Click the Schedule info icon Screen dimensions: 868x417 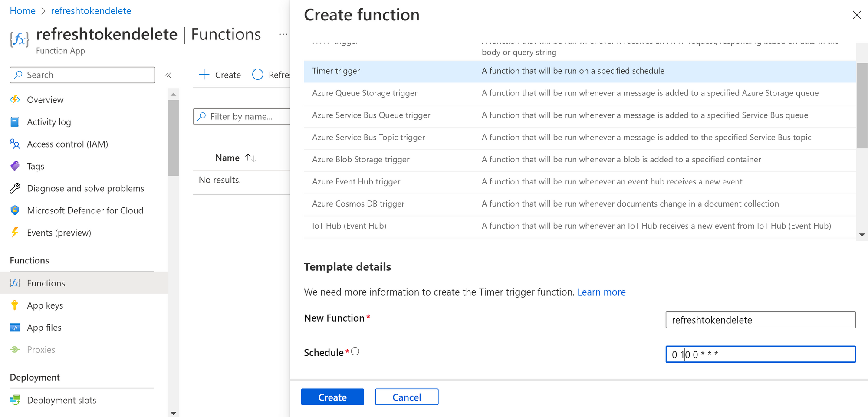[355, 351]
